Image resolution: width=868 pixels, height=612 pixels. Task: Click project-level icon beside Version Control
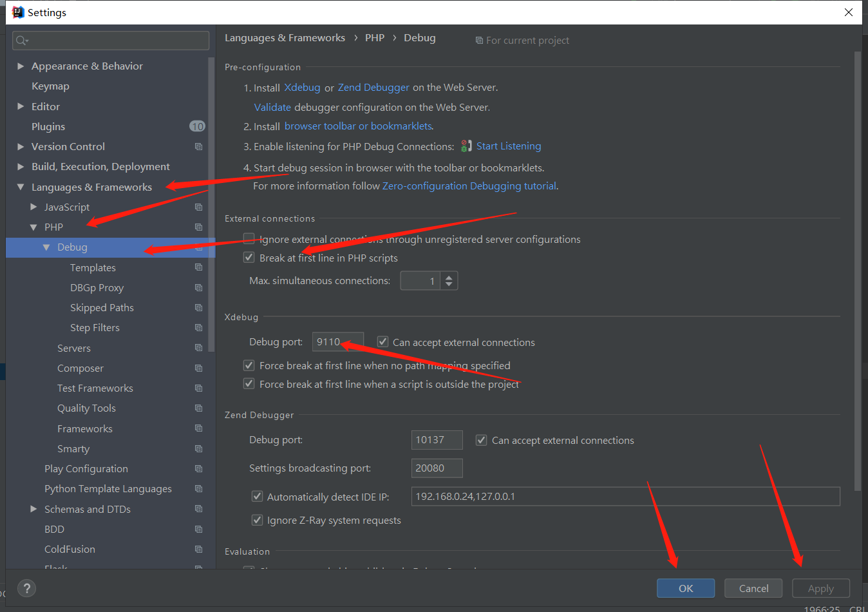[198, 147]
